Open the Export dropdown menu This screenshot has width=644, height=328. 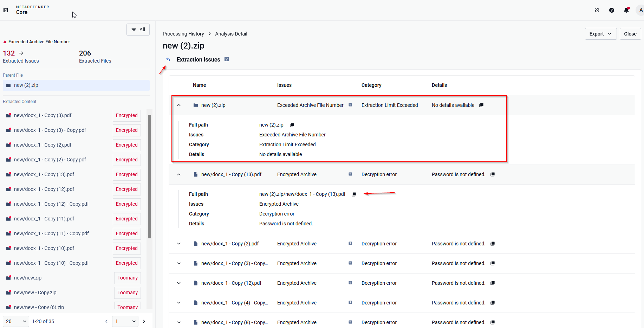click(601, 34)
